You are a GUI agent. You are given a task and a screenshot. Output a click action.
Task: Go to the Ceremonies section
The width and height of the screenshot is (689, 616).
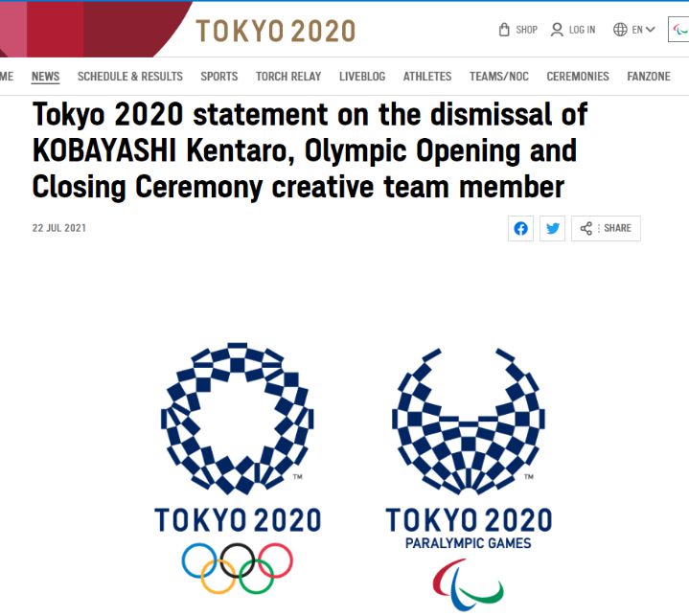click(x=578, y=77)
